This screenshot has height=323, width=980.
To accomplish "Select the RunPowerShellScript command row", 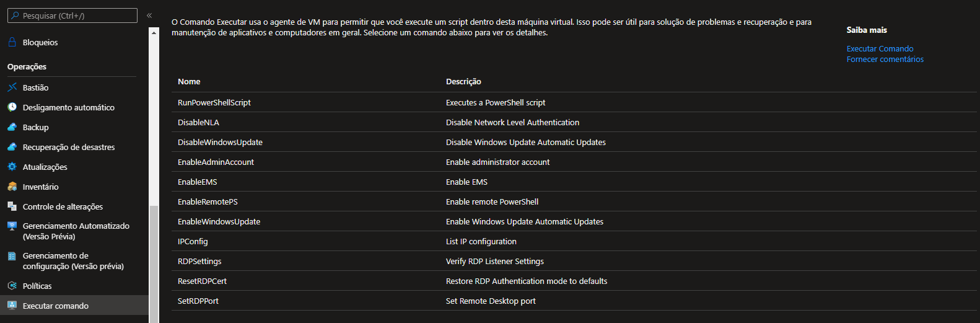I will (574, 102).
